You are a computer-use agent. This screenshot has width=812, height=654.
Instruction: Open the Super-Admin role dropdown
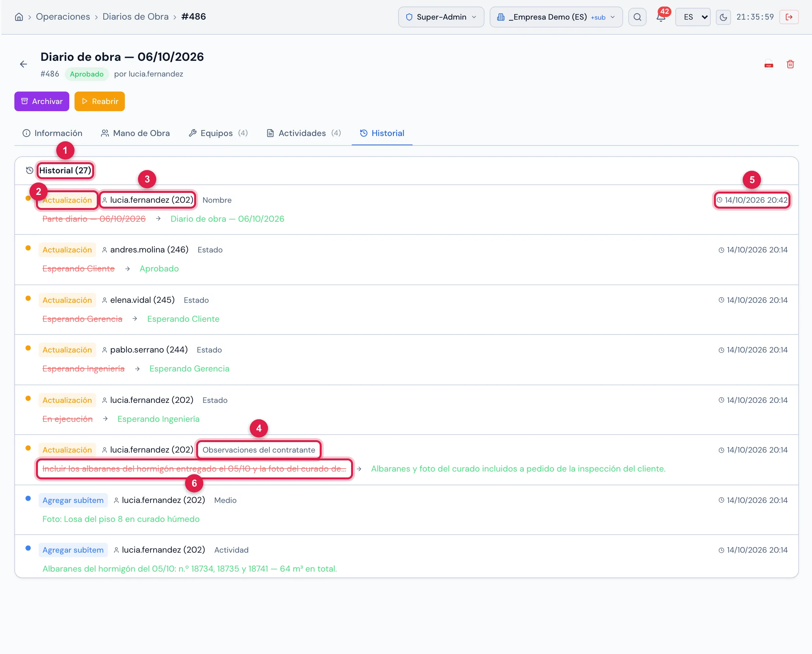coord(441,17)
